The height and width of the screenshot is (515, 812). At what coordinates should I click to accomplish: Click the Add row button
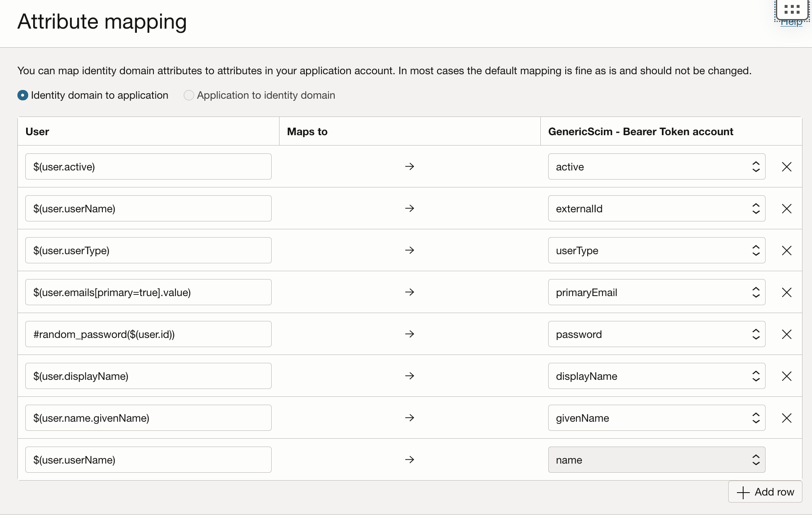point(765,492)
